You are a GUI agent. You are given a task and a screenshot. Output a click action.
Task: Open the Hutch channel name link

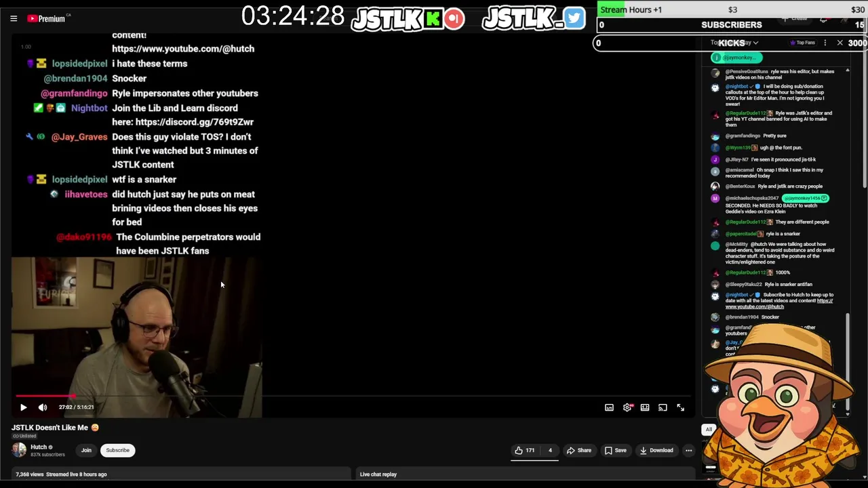click(39, 447)
